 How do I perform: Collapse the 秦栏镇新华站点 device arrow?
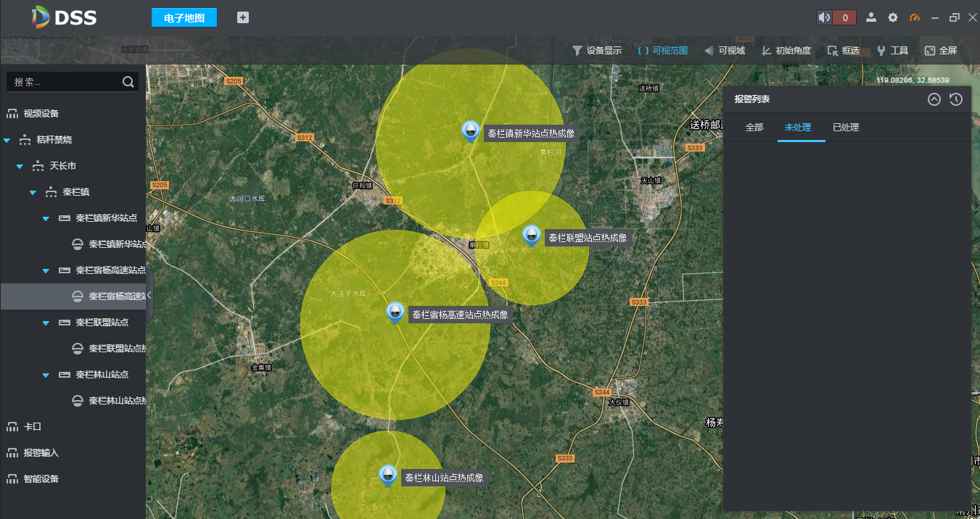46,218
